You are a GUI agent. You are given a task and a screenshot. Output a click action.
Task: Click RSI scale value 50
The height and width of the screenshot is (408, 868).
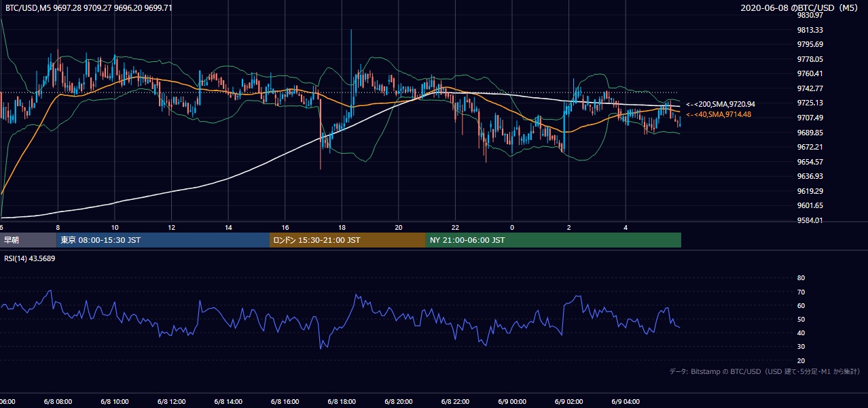pos(801,319)
